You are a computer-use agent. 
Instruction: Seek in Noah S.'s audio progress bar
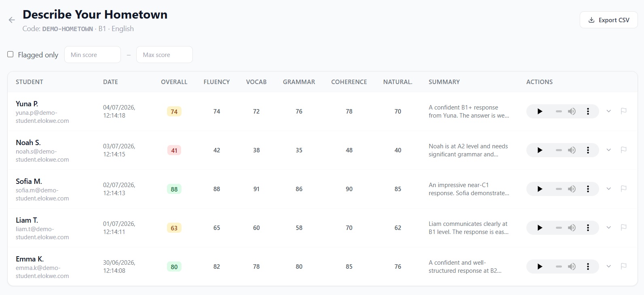click(x=559, y=150)
